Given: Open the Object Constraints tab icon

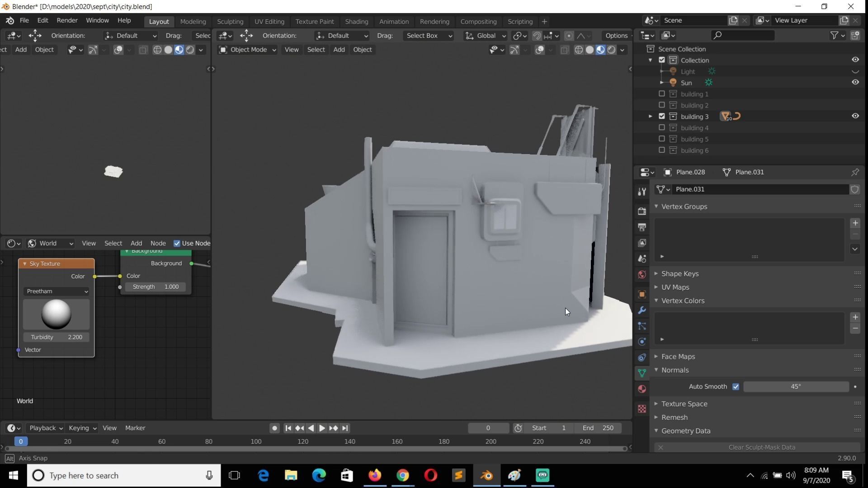Looking at the screenshot, I should tap(642, 357).
